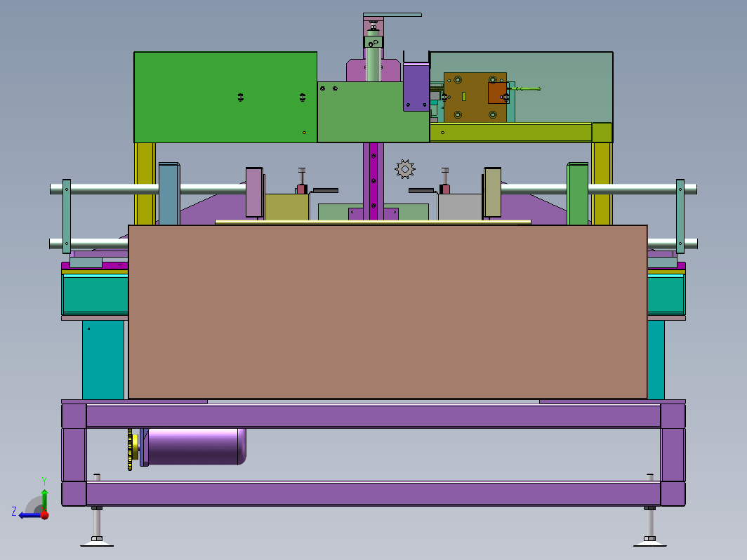
Task: Select the left rod-end bracket
Action: coord(67,216)
